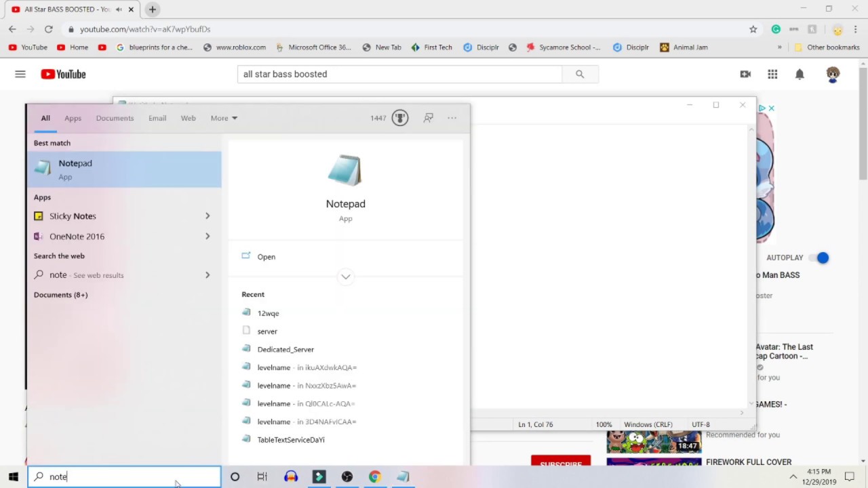Expand 'note' web results arrow
Viewport: 868px width, 488px height.
click(x=208, y=275)
